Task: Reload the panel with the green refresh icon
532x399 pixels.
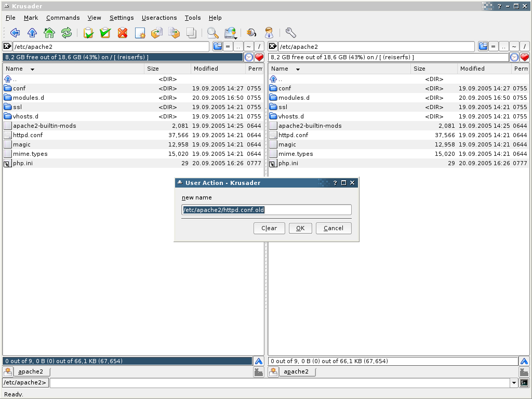Action: (x=66, y=33)
